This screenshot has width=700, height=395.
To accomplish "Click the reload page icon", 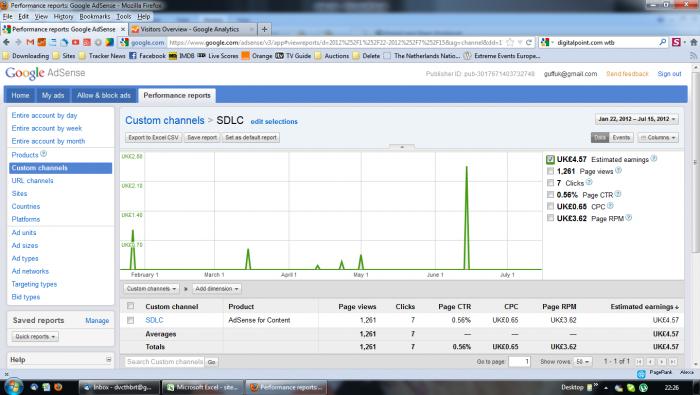I will pyautogui.click(x=529, y=42).
